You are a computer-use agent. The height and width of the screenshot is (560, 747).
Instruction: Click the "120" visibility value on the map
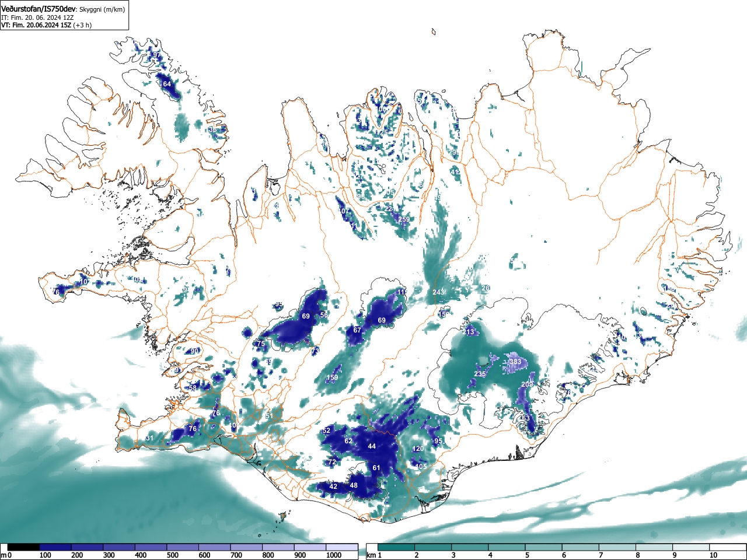(x=418, y=449)
